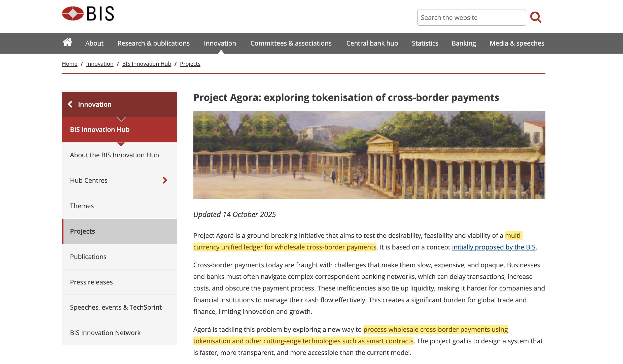This screenshot has height=364, width=623.
Task: Go to the home icon in the navbar
Action: [x=67, y=43]
